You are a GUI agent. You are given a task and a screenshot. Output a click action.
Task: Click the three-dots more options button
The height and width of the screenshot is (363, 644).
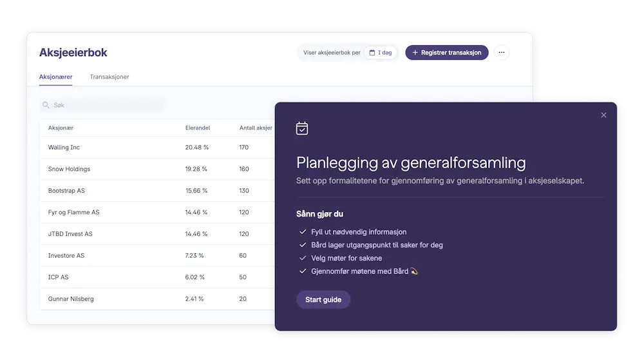(x=502, y=53)
